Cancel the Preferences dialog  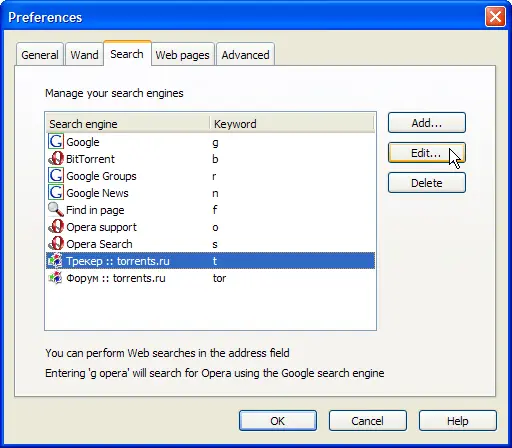368,421
